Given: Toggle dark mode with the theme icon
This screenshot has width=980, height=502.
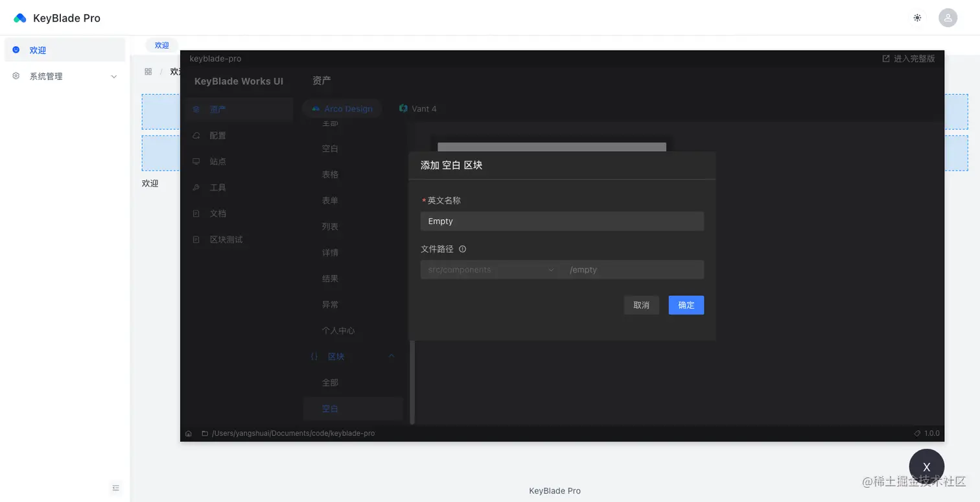Looking at the screenshot, I should click(x=917, y=18).
